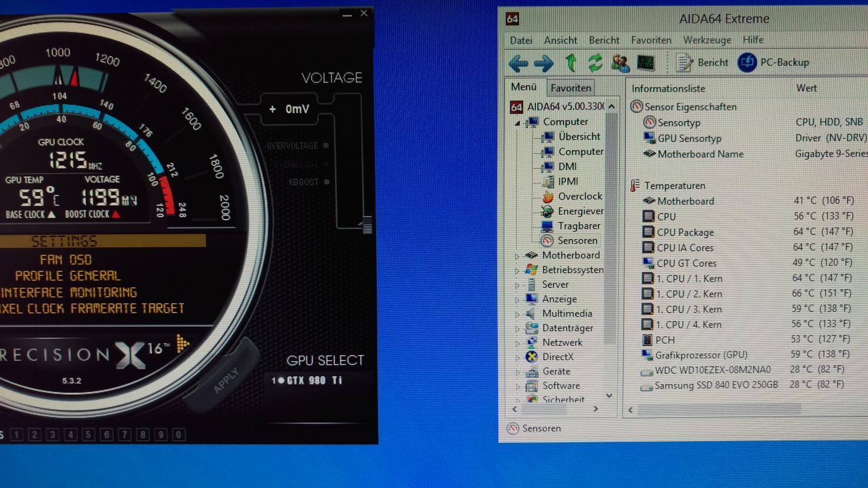The height and width of the screenshot is (488, 868).
Task: Click the forward arrow in AIDA64 toolbar
Action: (544, 63)
